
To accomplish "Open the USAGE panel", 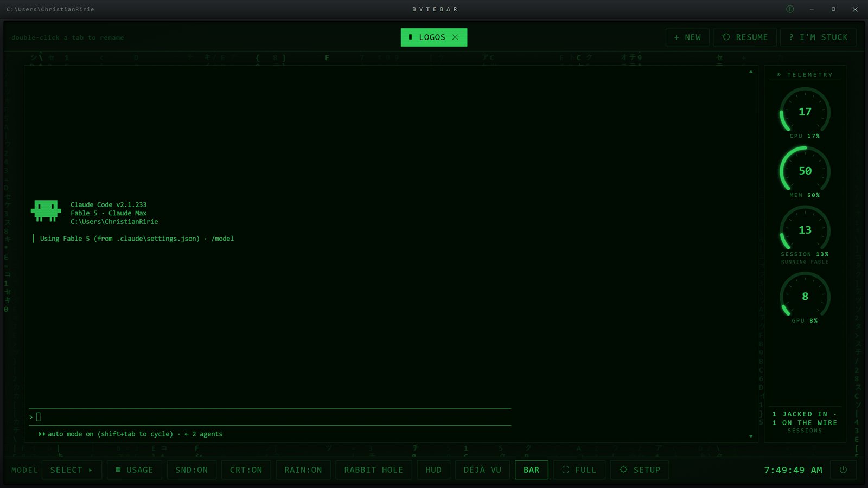I will (134, 470).
